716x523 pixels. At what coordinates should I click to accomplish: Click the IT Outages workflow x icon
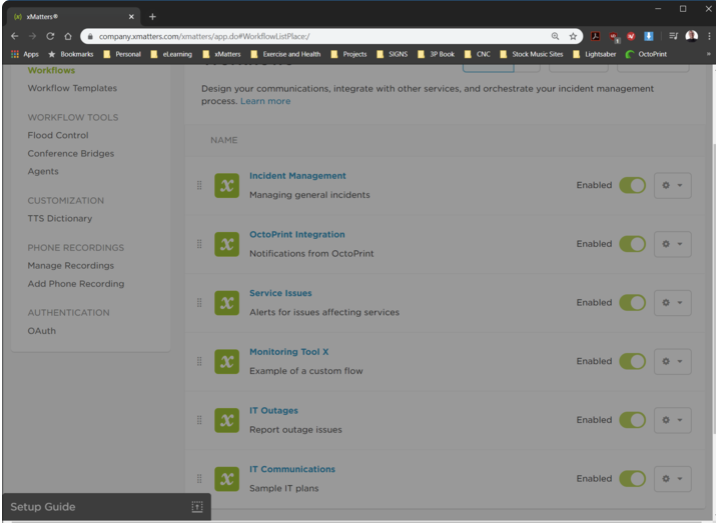pyautogui.click(x=227, y=420)
